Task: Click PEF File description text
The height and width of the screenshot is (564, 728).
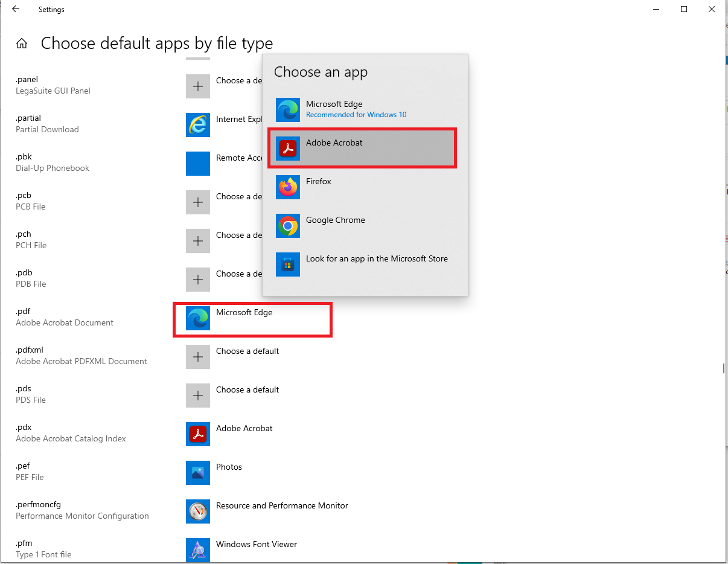Action: (30, 477)
